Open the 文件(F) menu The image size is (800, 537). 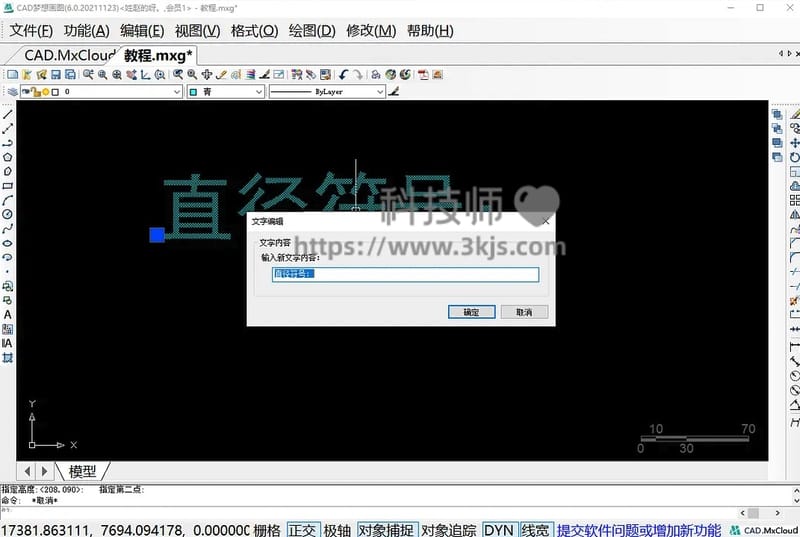click(31, 31)
